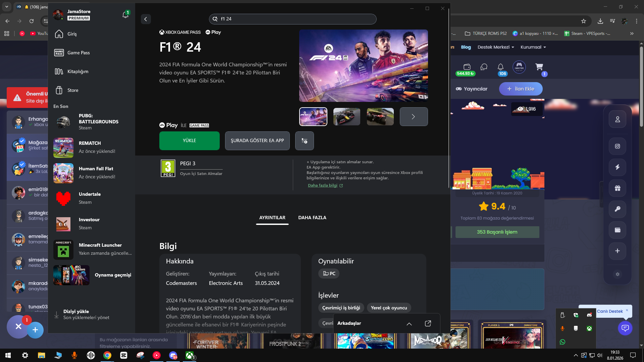Viewport: 644px width, 362px height.
Task: Select the third F1 24 track thumbnail
Action: click(x=380, y=117)
